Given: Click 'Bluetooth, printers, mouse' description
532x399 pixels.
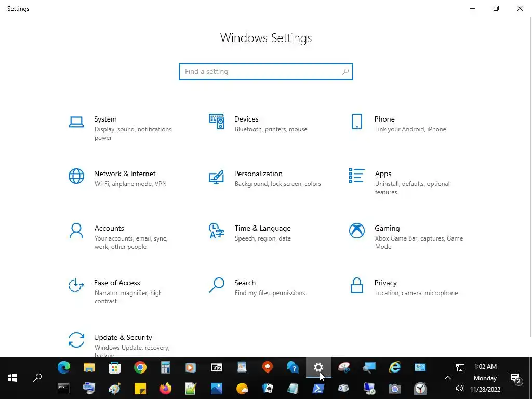Looking at the screenshot, I should [x=271, y=129].
